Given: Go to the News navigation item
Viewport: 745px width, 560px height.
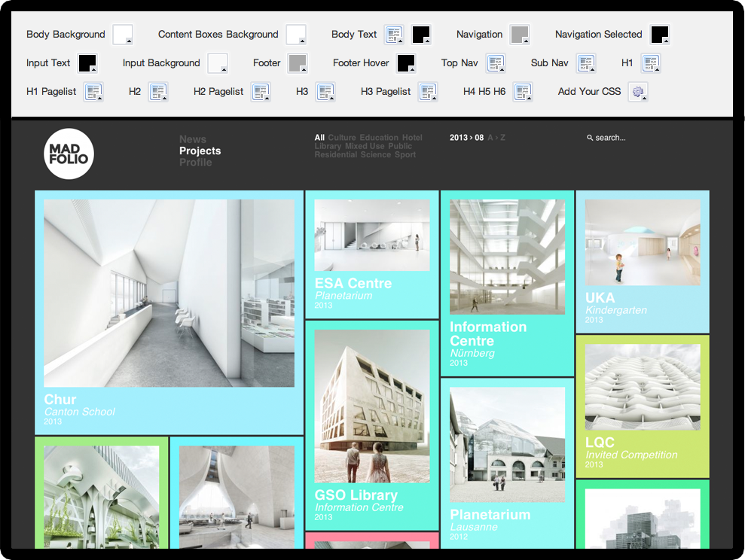Looking at the screenshot, I should 193,139.
